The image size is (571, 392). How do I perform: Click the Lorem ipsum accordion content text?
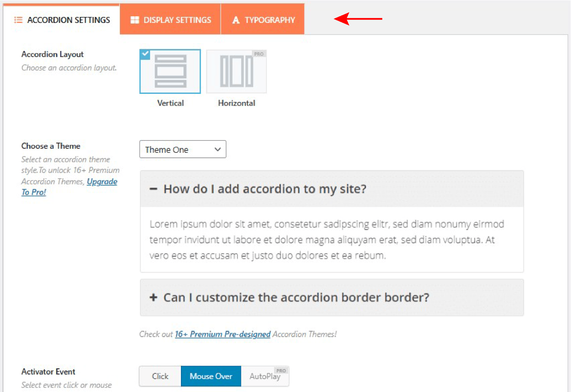(x=327, y=240)
